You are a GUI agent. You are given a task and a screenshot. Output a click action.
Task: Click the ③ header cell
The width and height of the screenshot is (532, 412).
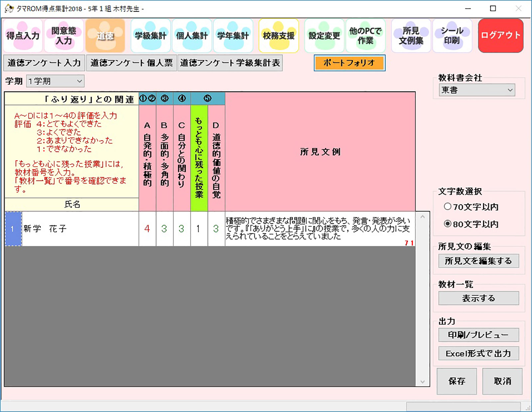[x=165, y=99]
